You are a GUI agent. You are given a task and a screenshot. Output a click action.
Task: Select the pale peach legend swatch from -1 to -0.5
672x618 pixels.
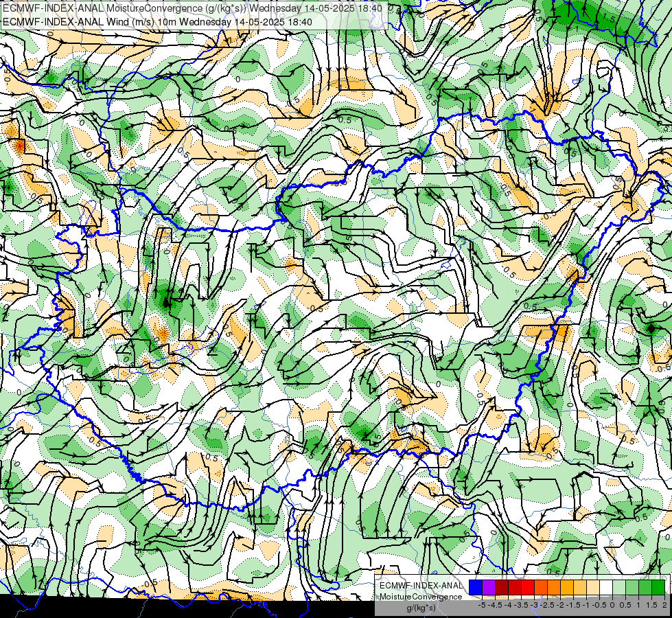tap(593, 588)
